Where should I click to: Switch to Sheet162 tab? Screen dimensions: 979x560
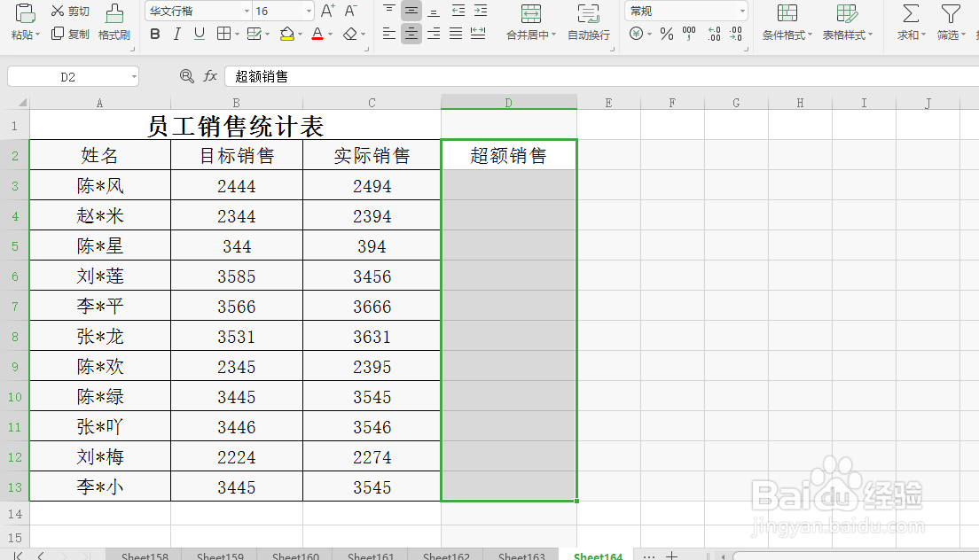[x=446, y=555]
